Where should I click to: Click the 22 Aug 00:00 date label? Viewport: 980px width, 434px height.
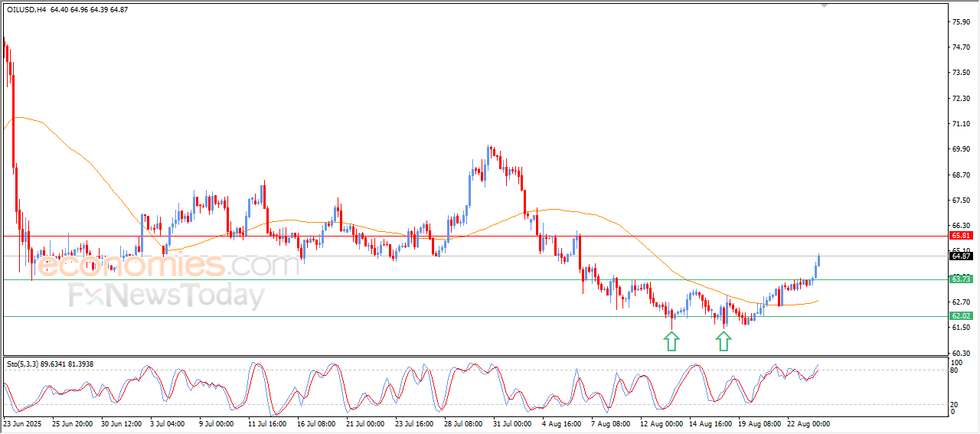tap(807, 423)
